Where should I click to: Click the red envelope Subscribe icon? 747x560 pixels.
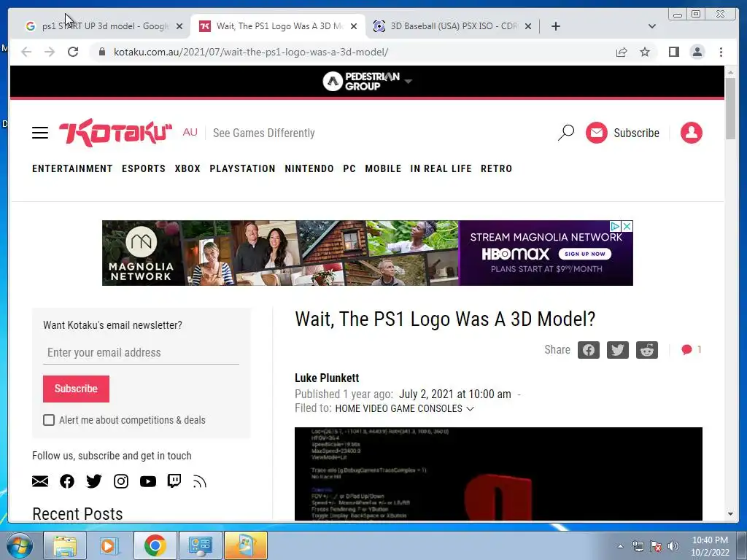click(x=597, y=133)
